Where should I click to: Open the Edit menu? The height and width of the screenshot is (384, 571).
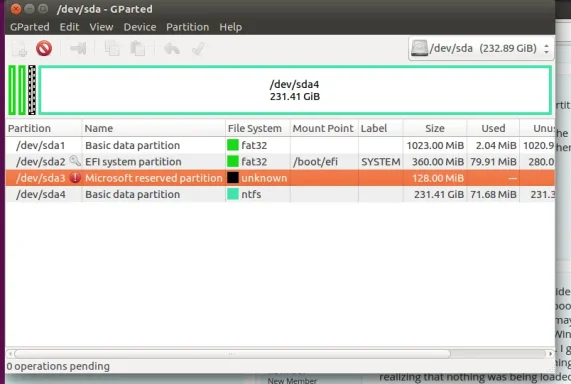69,27
